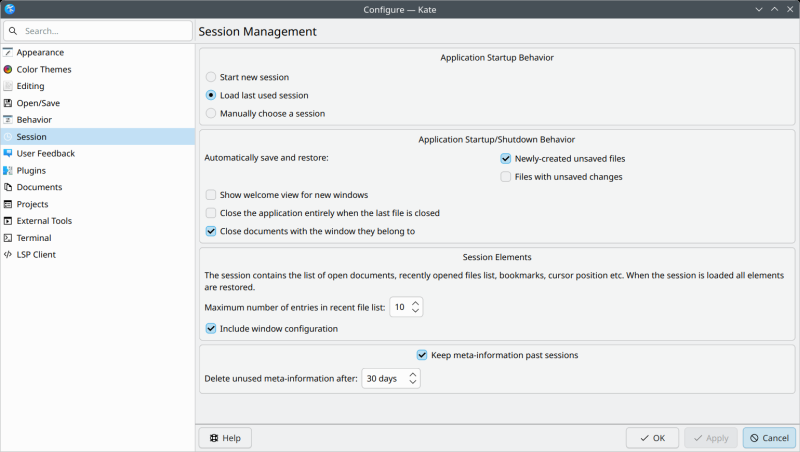This screenshot has height=452, width=800.
Task: Decrease maximum recent file entries
Action: (x=415, y=311)
